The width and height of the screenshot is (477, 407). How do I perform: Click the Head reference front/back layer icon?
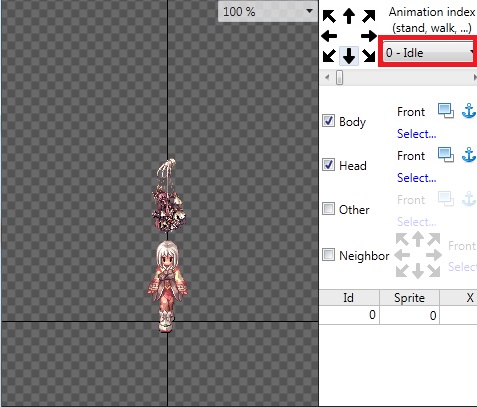(446, 155)
